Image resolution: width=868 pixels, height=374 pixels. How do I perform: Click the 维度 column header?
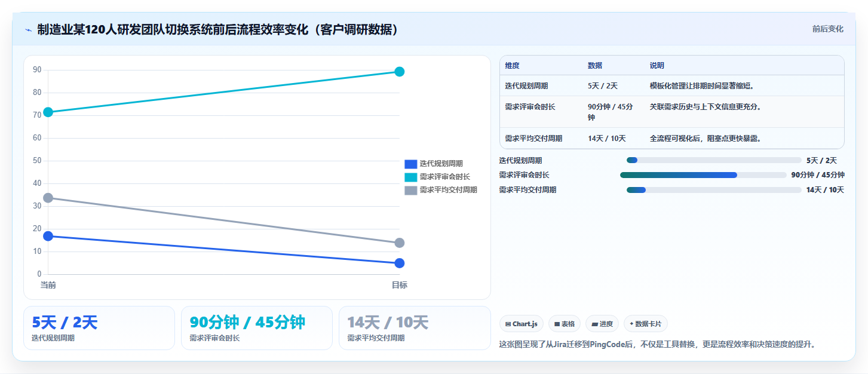(x=541, y=65)
